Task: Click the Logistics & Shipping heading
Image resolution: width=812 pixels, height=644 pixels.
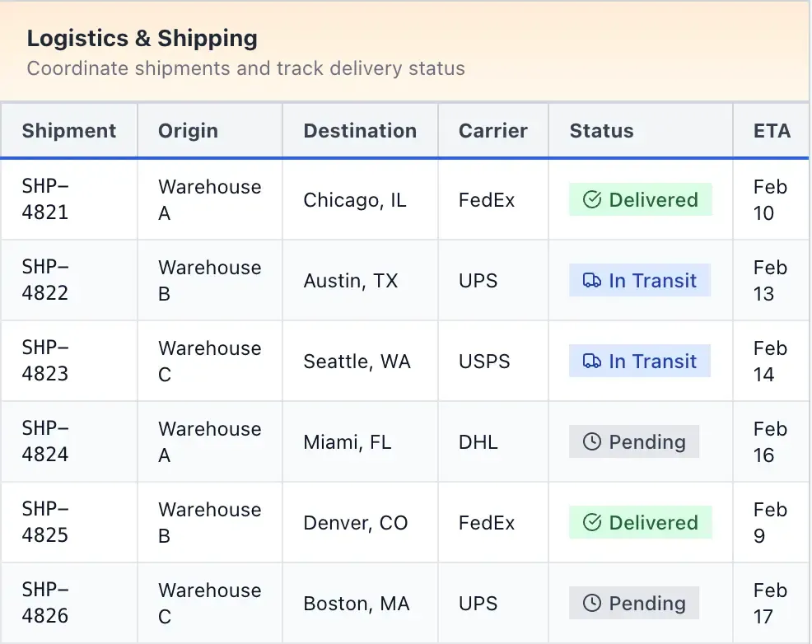Action: click(x=142, y=38)
